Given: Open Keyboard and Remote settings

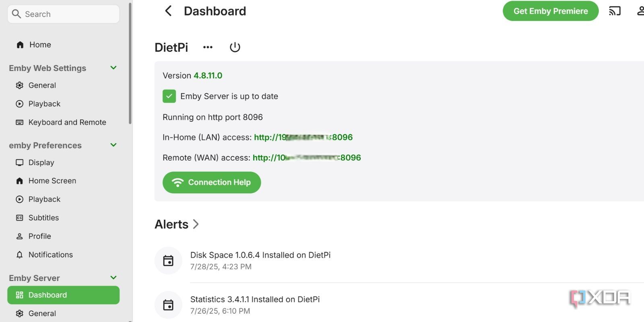Looking at the screenshot, I should [64, 122].
